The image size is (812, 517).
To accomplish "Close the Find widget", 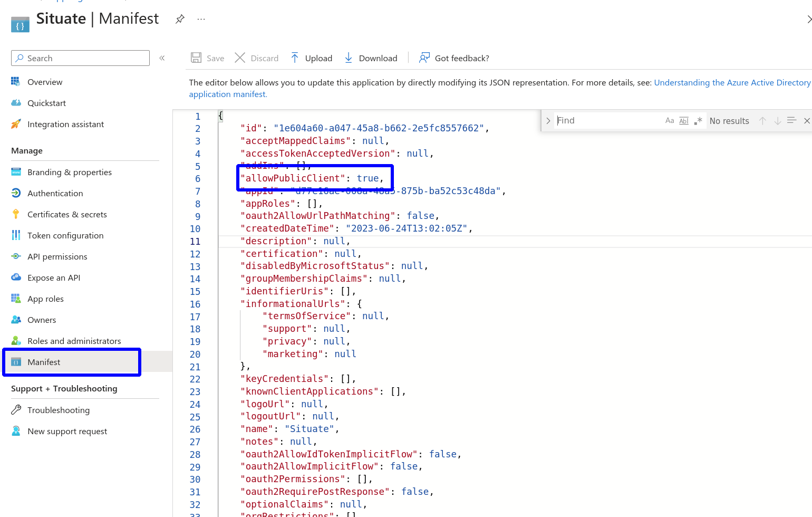I will pos(807,121).
